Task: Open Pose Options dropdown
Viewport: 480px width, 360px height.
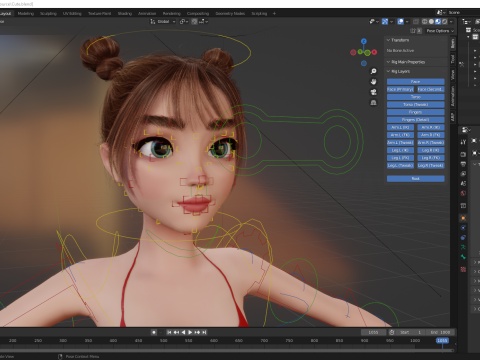Action: pyautogui.click(x=440, y=31)
